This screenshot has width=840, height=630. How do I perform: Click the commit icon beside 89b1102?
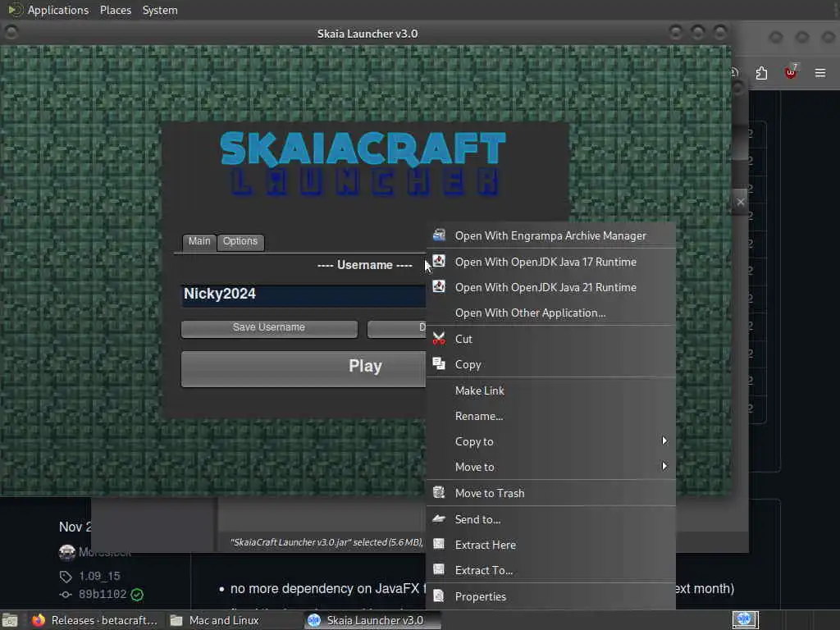coord(66,595)
